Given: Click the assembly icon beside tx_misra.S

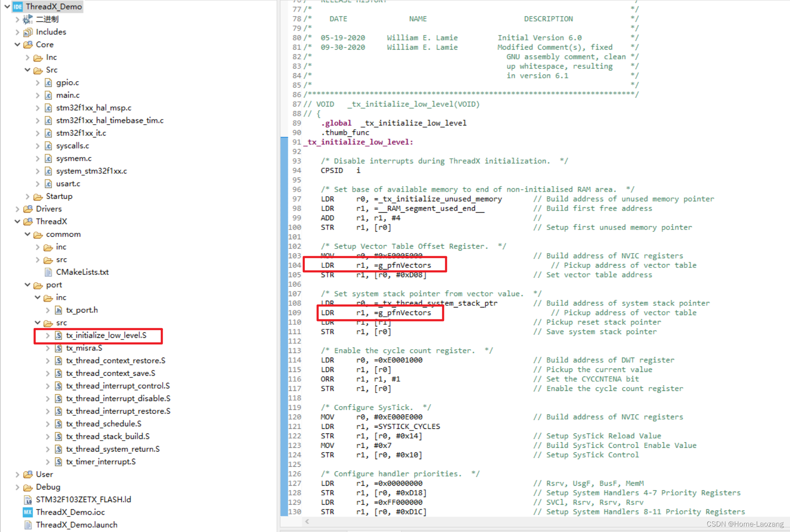Looking at the screenshot, I should click(58, 348).
